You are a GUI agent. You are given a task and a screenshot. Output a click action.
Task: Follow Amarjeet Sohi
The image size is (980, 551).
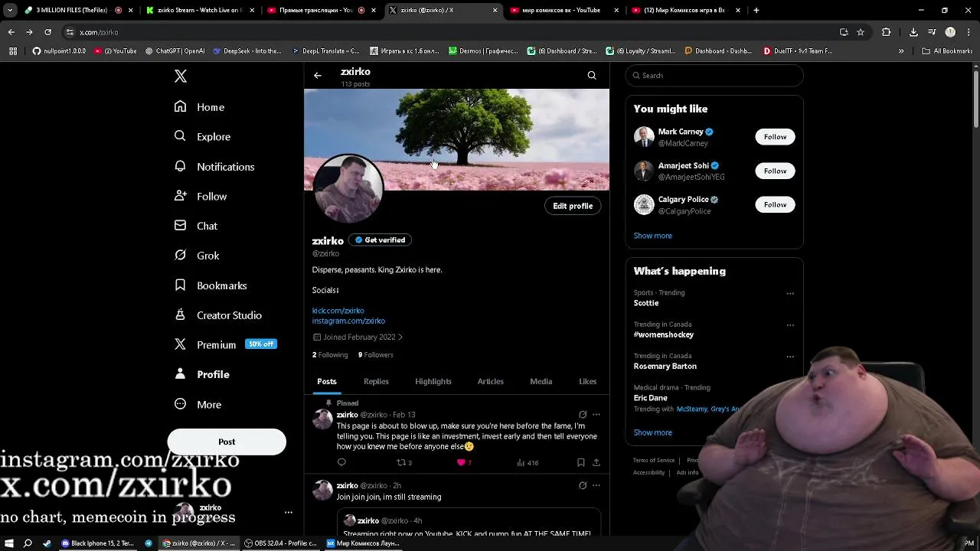click(775, 171)
